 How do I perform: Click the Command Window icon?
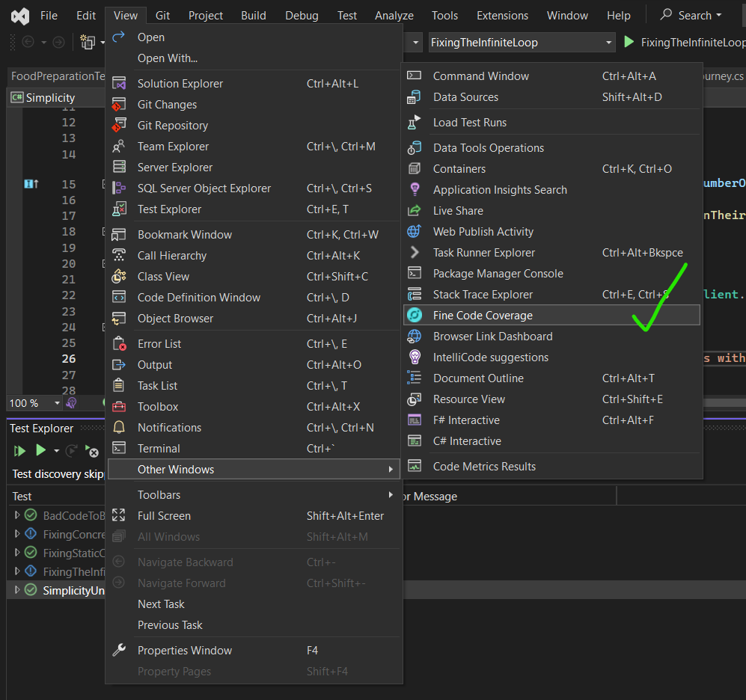click(415, 76)
